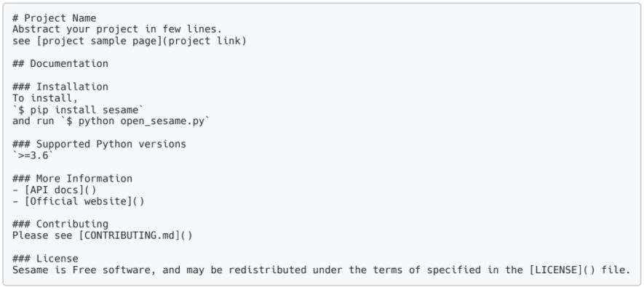Click the '>=3.6' version text
Viewport: 644px width, 287px height.
(x=33, y=155)
